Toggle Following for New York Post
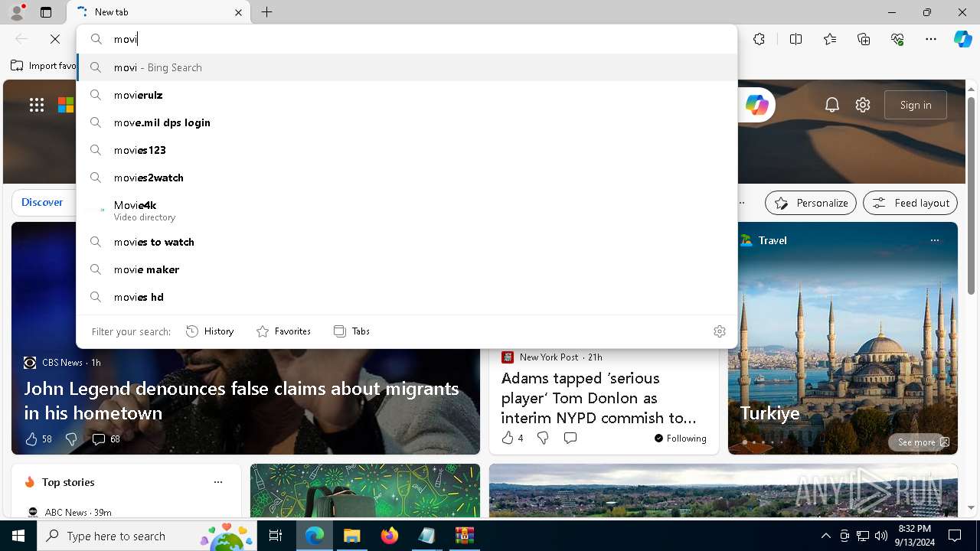This screenshot has width=980, height=551. pyautogui.click(x=681, y=439)
